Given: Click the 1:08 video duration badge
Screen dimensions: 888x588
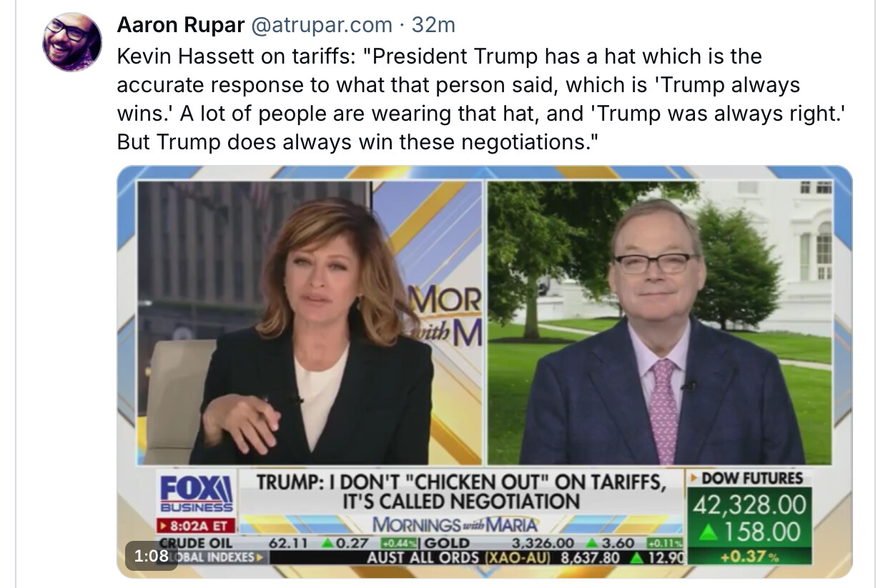Looking at the screenshot, I should click(x=151, y=556).
